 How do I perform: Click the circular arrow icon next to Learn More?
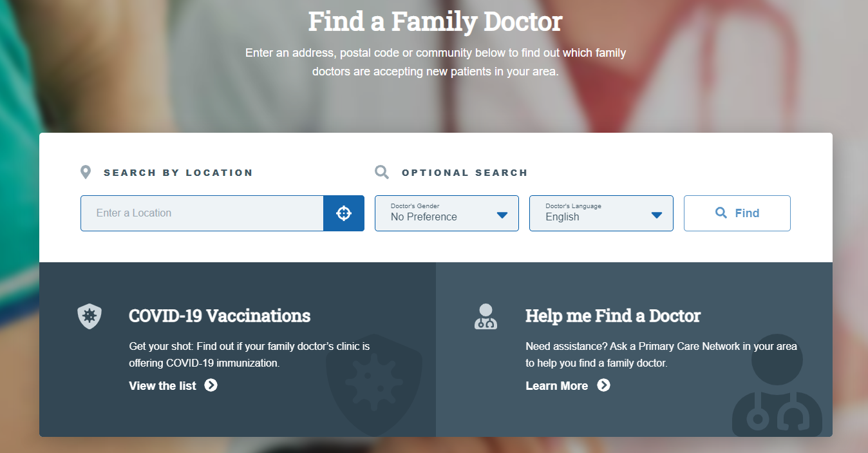[603, 385]
